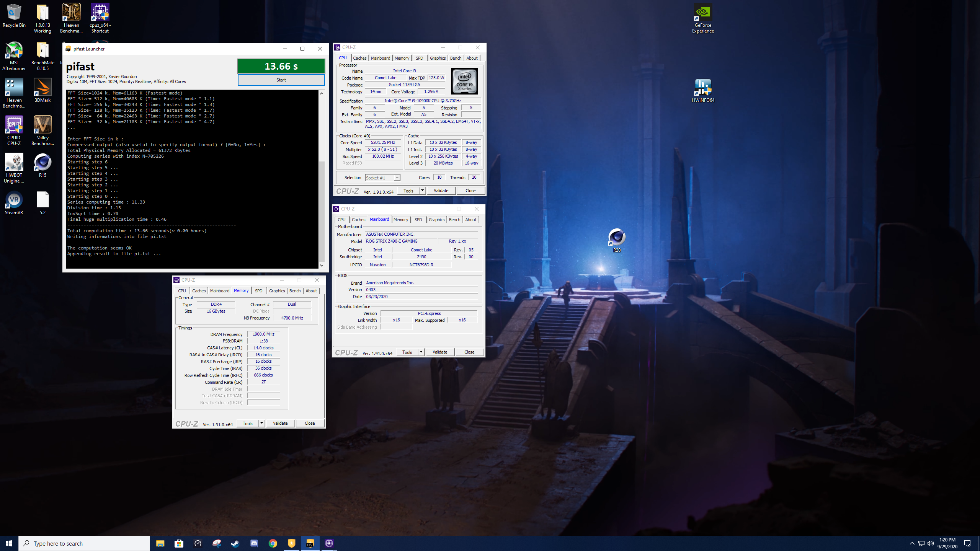980x551 pixels.
Task: Click the 13.66 s result display
Action: click(281, 66)
